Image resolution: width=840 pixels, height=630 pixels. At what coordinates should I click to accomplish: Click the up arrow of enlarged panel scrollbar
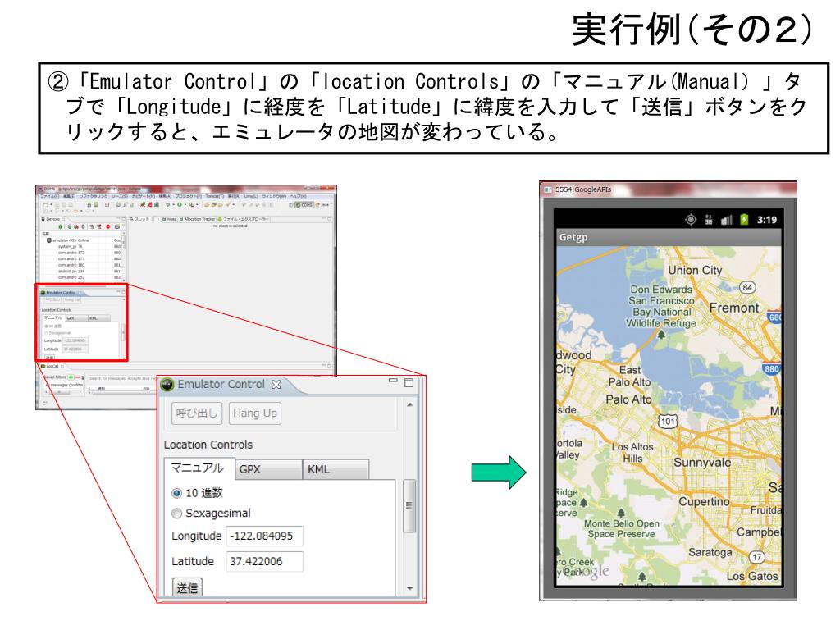pos(410,405)
